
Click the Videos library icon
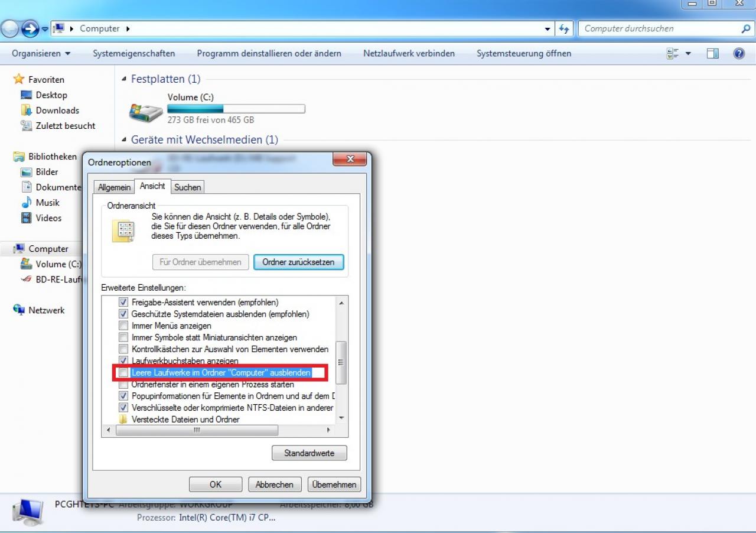coord(26,218)
